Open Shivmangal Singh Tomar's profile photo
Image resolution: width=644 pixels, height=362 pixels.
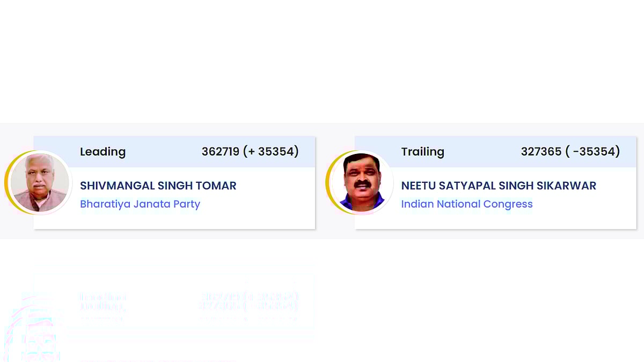click(x=40, y=183)
